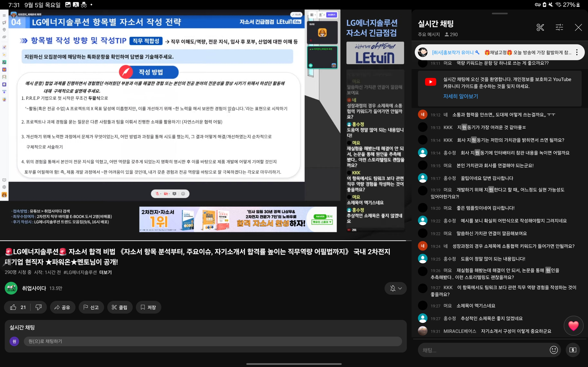Dislike the video with thumbs down
Screen dimensions: 588x367
(38, 307)
